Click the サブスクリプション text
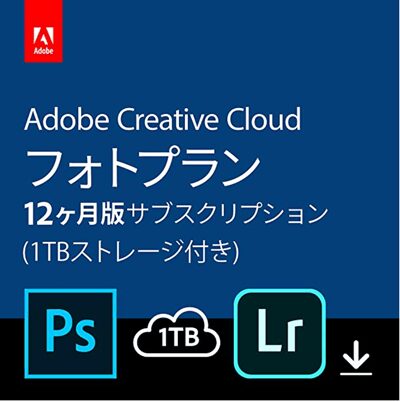400x402 pixels. coord(228,214)
